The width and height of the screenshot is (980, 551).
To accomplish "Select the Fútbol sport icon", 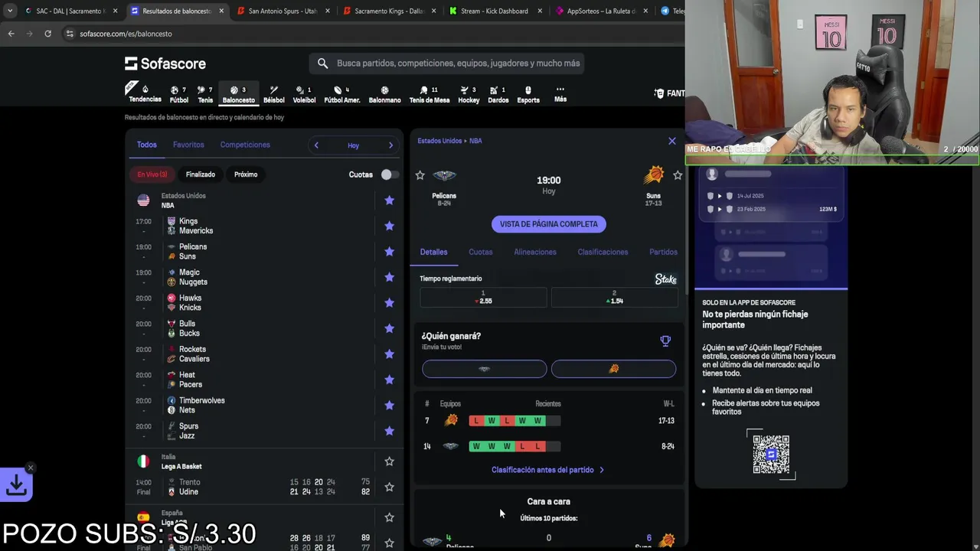I will (178, 94).
